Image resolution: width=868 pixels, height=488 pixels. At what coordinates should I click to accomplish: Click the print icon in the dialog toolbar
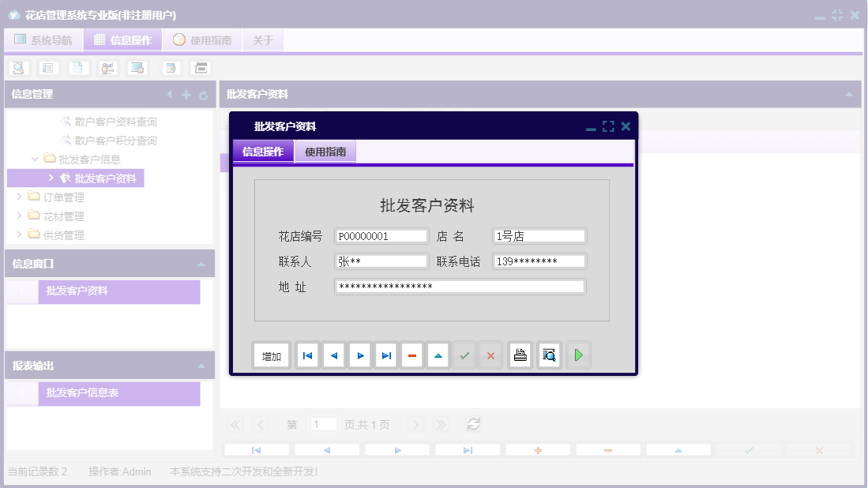[x=520, y=355]
